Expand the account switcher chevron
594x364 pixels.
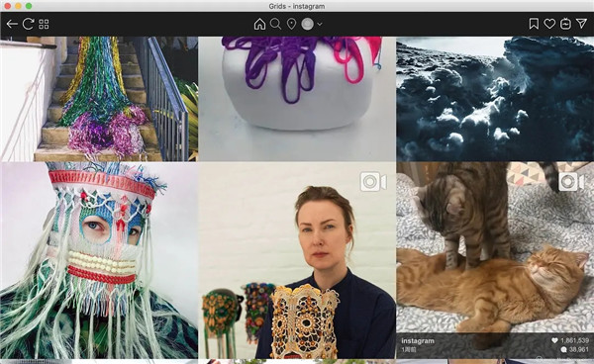[x=320, y=24]
